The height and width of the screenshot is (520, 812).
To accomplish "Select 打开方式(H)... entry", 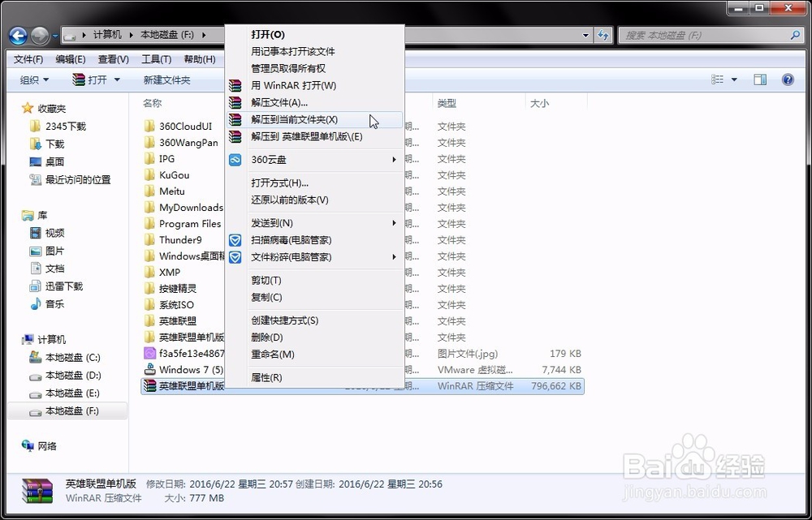I will [x=315, y=183].
